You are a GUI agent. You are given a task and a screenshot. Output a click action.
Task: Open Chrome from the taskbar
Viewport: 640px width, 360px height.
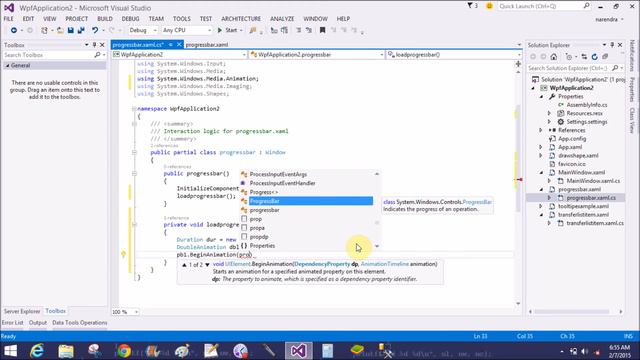coord(124,351)
